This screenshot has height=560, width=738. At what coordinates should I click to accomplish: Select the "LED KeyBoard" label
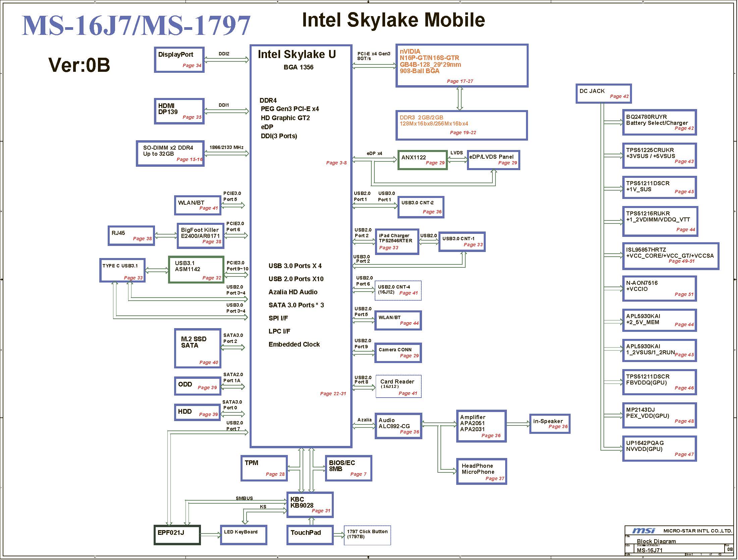(241, 532)
